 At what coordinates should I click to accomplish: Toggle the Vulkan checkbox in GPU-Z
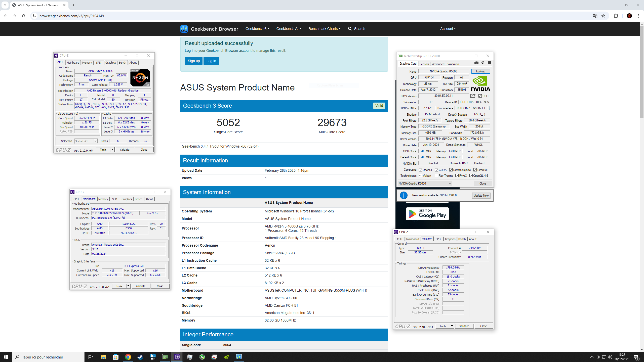420,176
